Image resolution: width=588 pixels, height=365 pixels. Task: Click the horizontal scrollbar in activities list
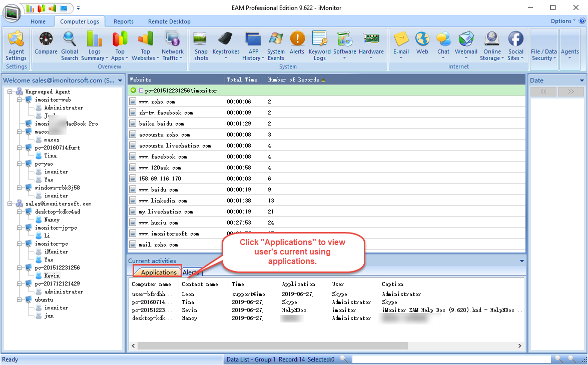(273, 345)
